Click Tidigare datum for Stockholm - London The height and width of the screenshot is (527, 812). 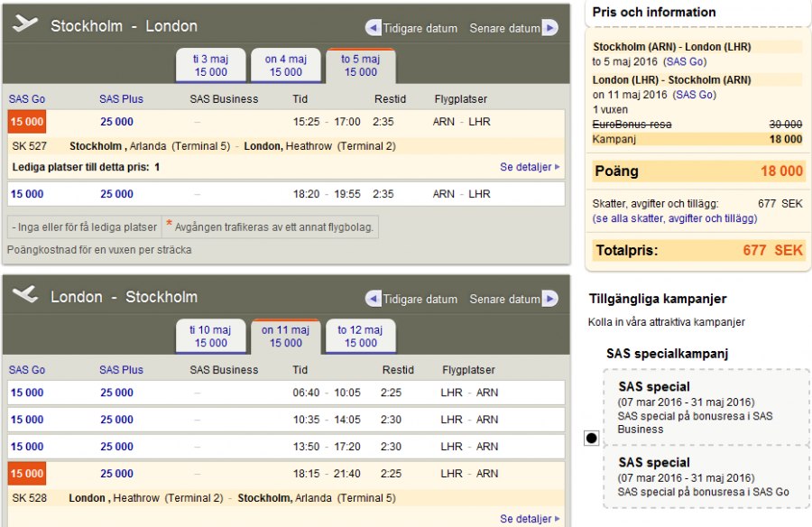pos(420,28)
